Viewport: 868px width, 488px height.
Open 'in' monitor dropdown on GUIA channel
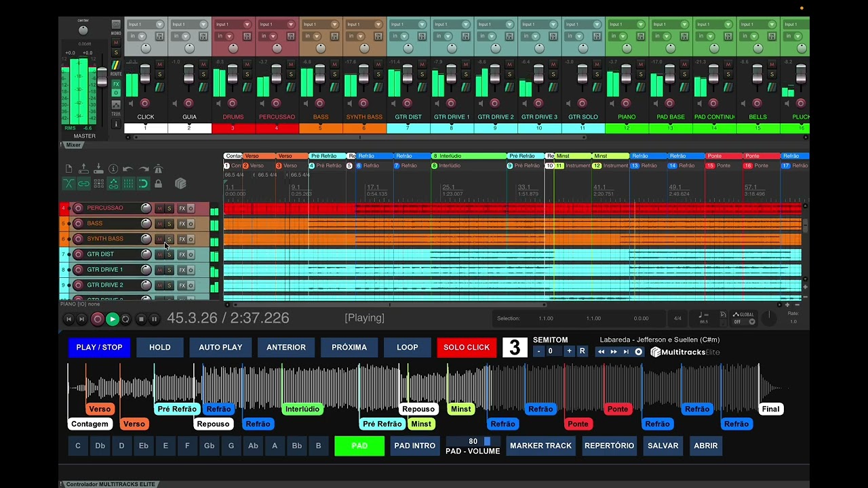point(180,36)
